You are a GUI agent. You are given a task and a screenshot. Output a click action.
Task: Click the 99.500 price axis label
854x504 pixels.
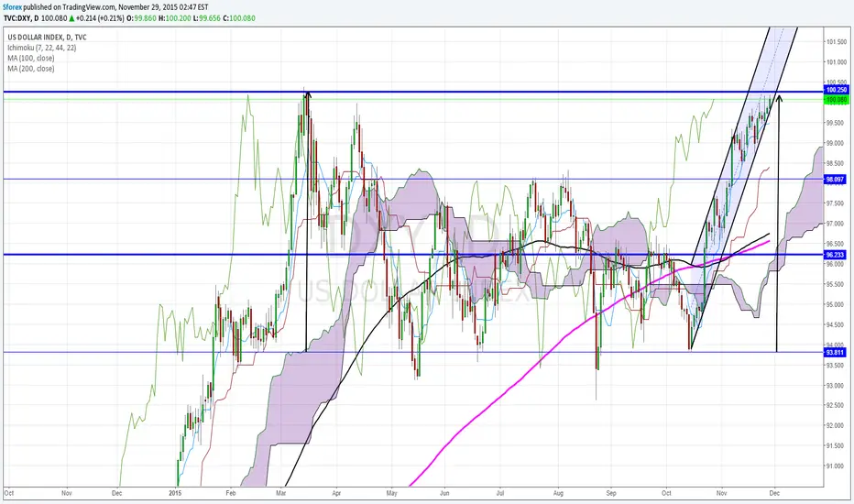836,123
